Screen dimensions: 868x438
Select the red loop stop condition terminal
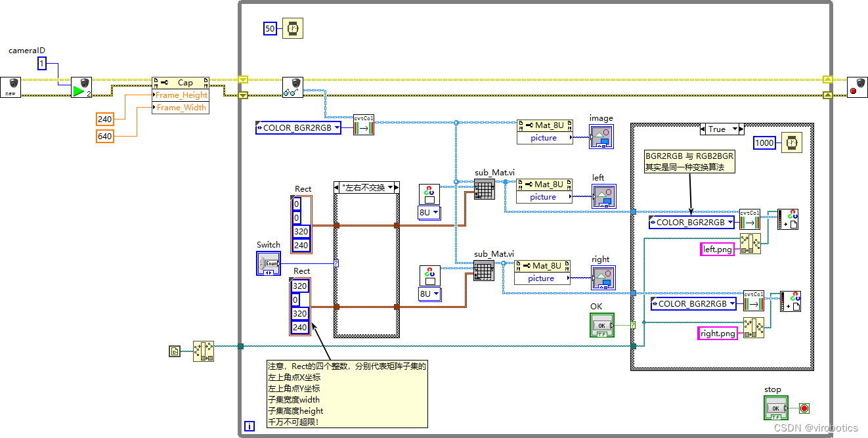coord(804,408)
